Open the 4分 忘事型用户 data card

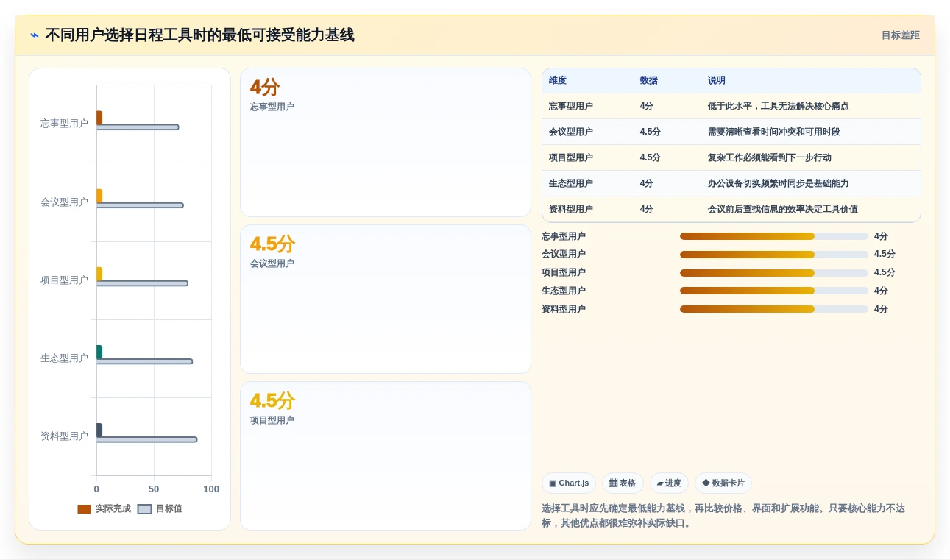pyautogui.click(x=385, y=143)
